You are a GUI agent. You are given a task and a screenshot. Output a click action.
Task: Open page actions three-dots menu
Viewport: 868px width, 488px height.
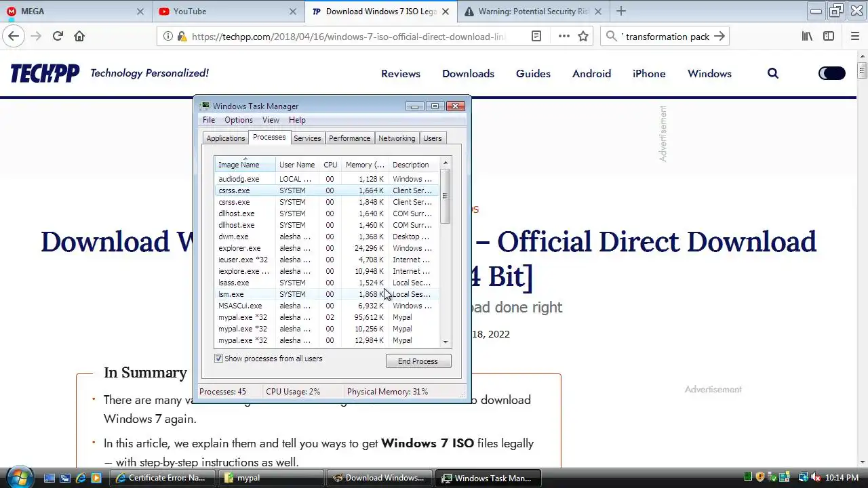point(564,37)
